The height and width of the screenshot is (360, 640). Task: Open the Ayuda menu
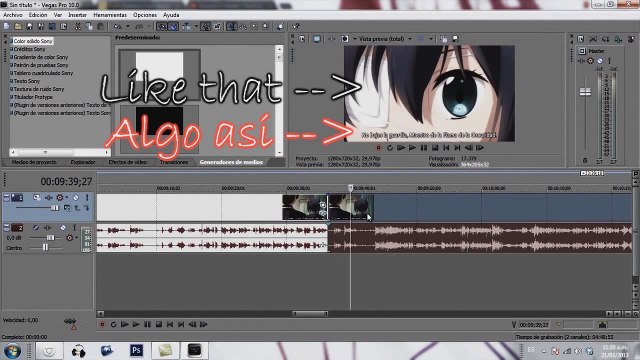(171, 15)
